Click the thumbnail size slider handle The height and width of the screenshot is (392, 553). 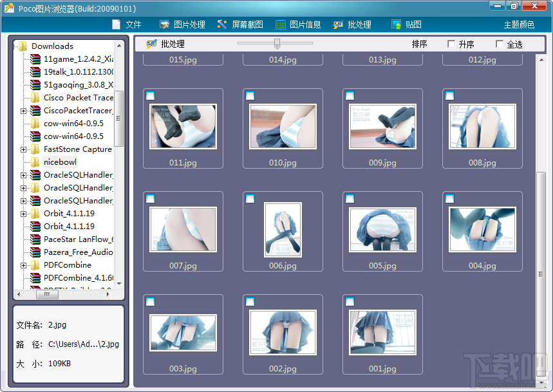[277, 44]
